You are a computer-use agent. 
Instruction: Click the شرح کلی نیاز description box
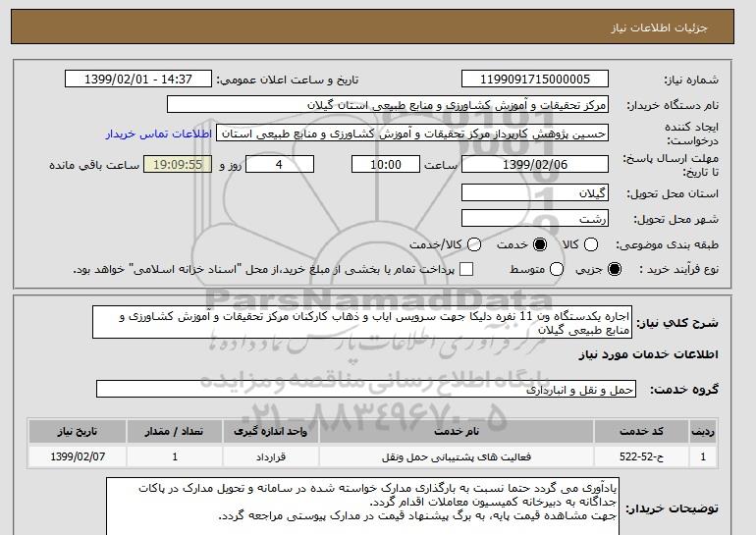(x=362, y=322)
